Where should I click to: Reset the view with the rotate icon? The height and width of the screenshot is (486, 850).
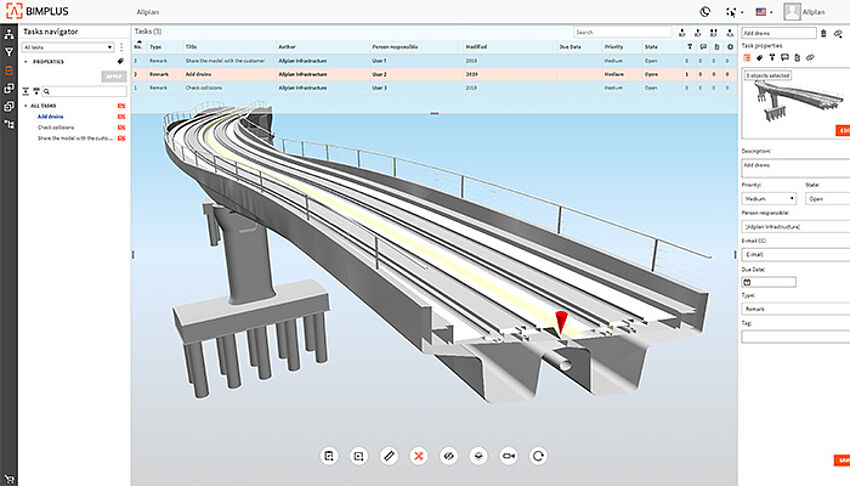pos(539,456)
